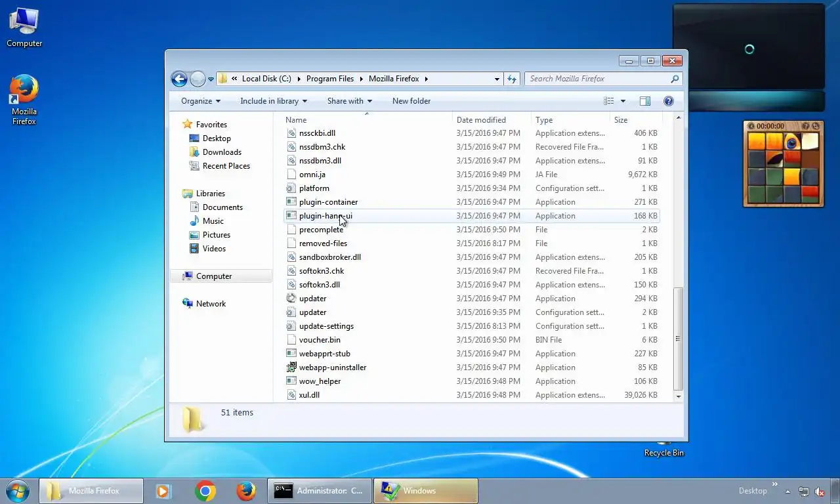Click Local Disk (C:) in address path

coord(266,79)
